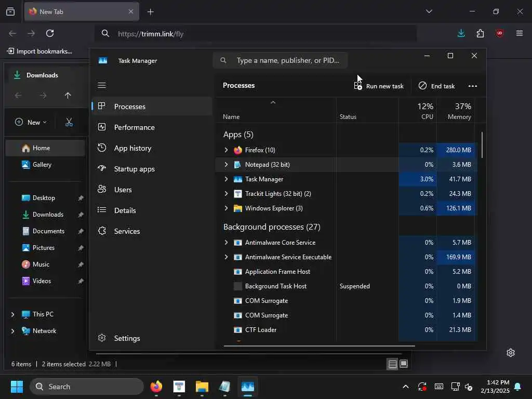Open the Firefox application menu
Viewport: 532px width, 399px height.
coord(519,33)
